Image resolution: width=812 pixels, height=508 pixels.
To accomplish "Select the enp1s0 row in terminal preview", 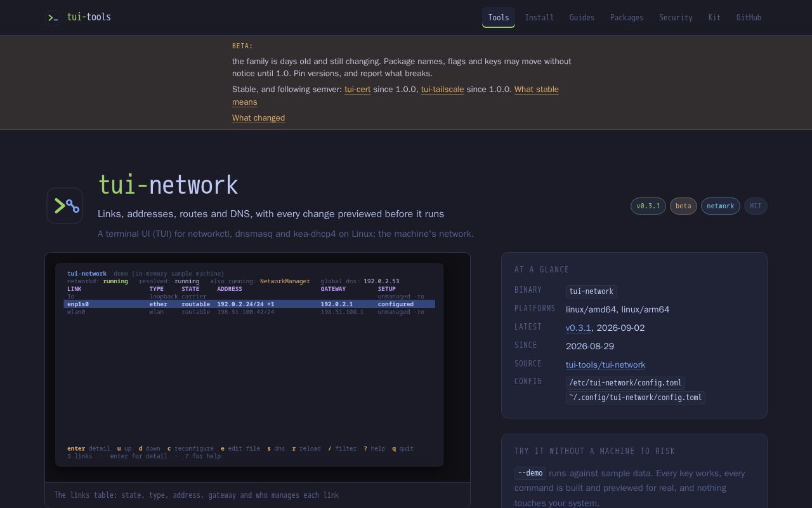I will (x=249, y=304).
